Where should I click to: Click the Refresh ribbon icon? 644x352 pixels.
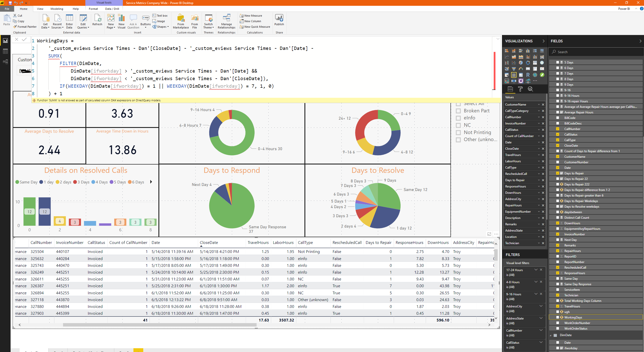[x=97, y=20]
